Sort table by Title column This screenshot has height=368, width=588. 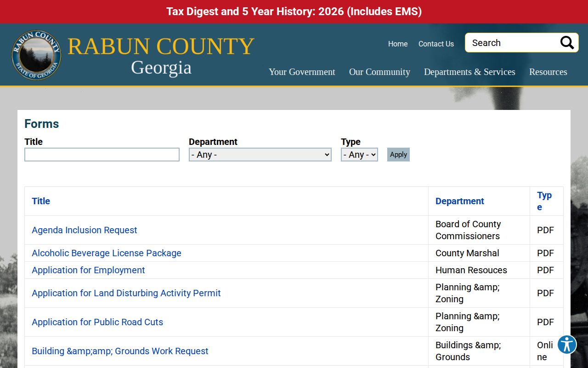(41, 201)
